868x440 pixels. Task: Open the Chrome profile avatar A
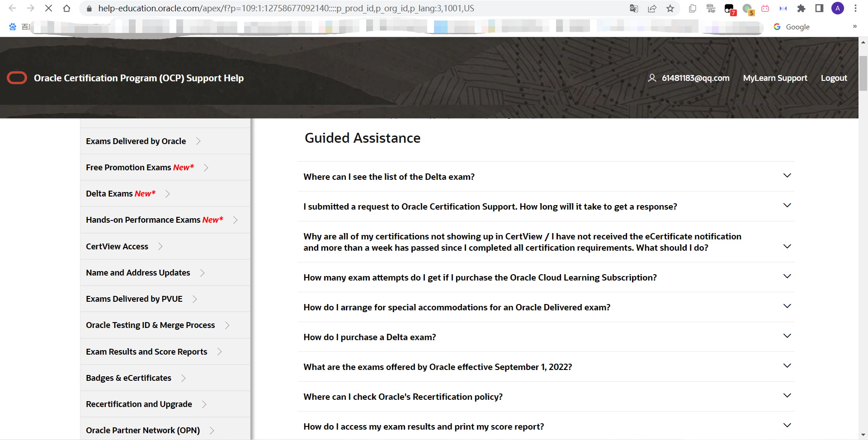pyautogui.click(x=838, y=8)
